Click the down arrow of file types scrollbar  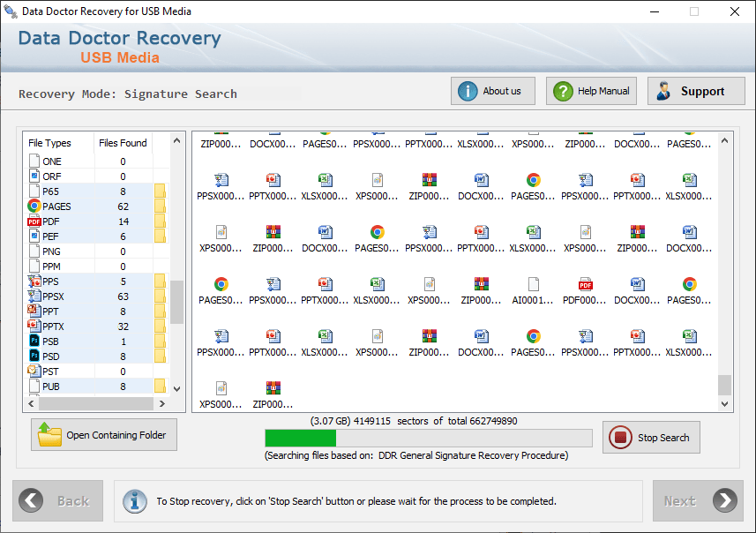pyautogui.click(x=177, y=389)
